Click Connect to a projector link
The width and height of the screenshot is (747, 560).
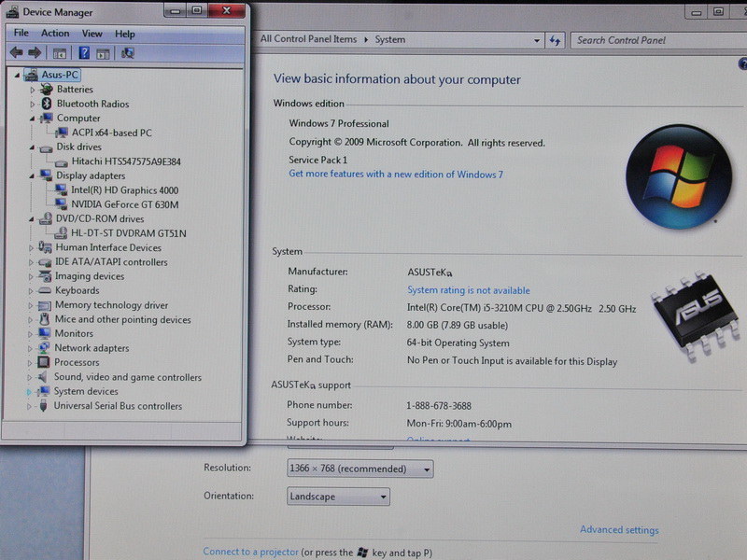pos(250,552)
